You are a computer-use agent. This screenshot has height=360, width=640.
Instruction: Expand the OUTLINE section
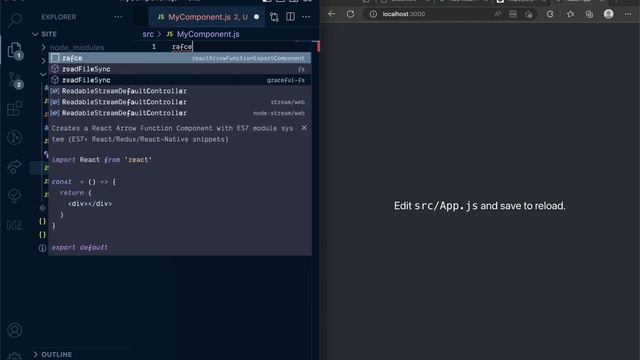pos(36,354)
